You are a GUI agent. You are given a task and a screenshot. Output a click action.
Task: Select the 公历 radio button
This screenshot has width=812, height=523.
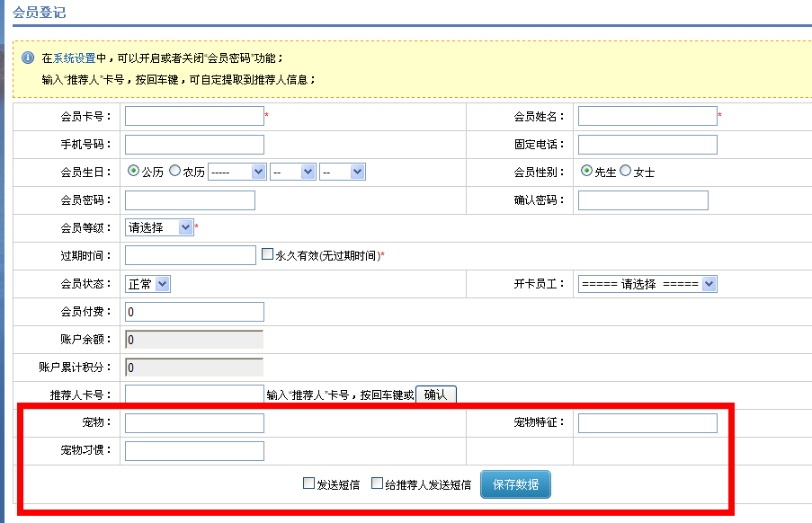(x=134, y=171)
